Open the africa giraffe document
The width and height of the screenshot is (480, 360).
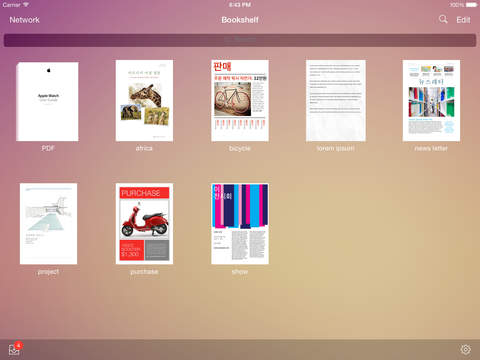click(x=144, y=101)
